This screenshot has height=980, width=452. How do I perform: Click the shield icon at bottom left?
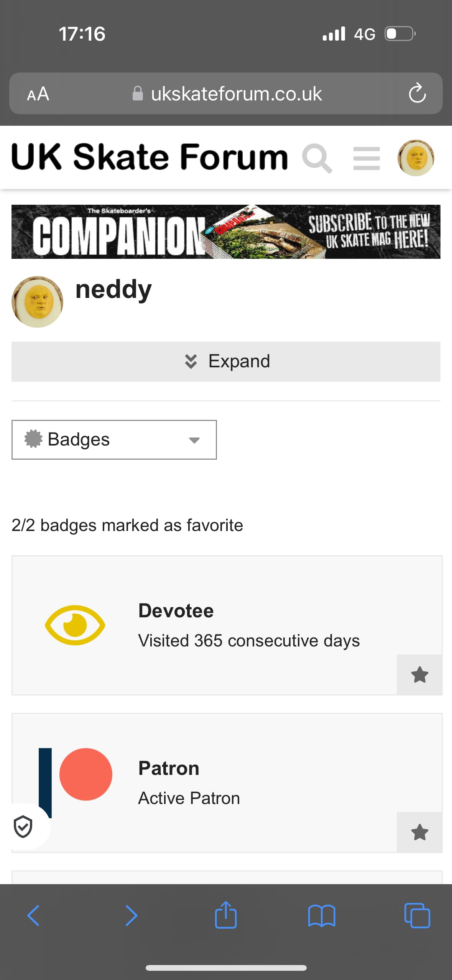click(23, 827)
